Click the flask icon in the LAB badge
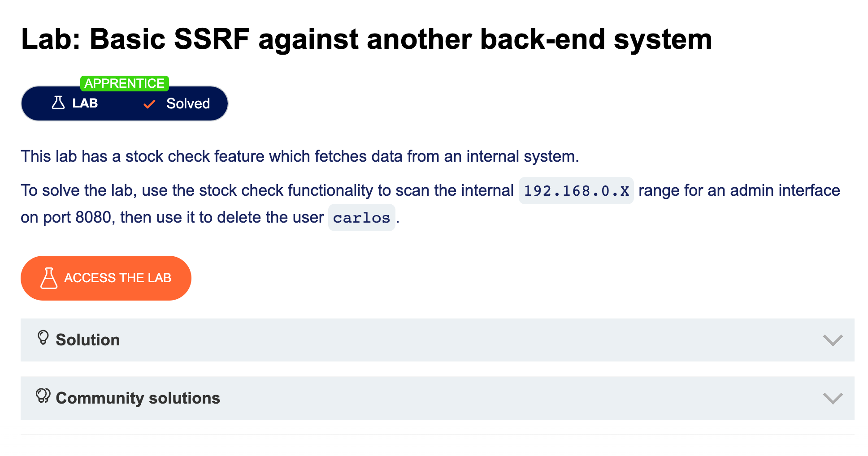The width and height of the screenshot is (868, 456). click(x=58, y=103)
